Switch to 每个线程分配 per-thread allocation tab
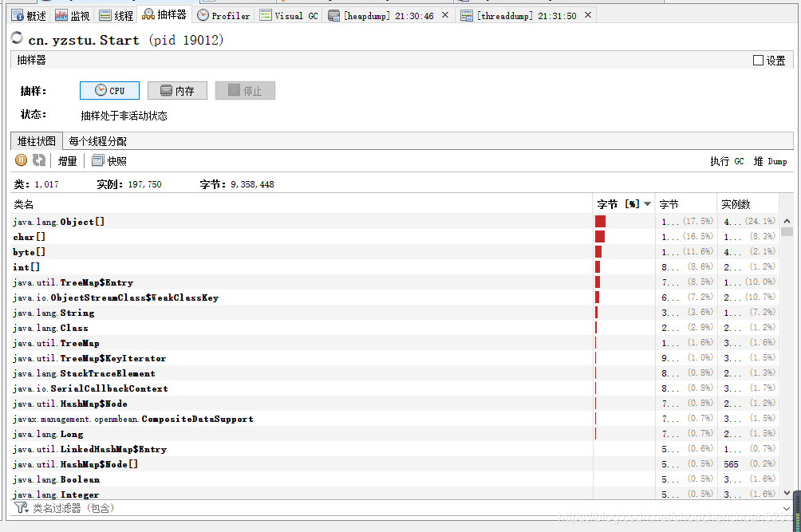This screenshot has height=532, width=801. pyautogui.click(x=97, y=141)
